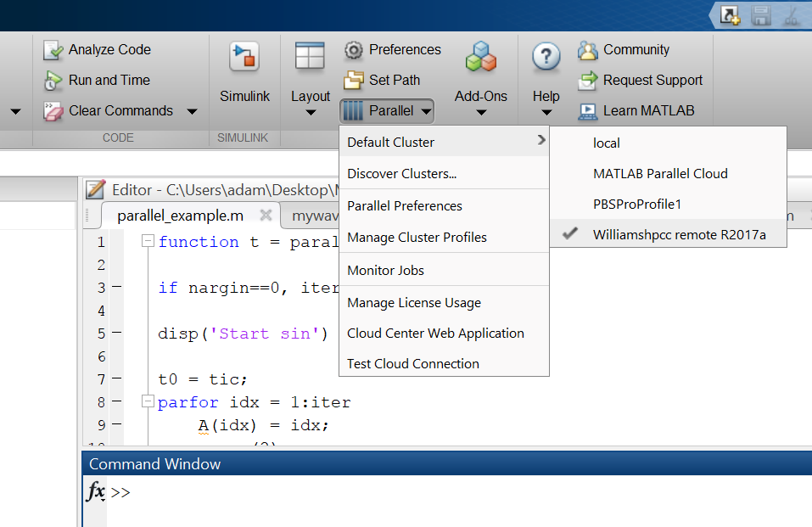Viewport: 812px width, 527px height.
Task: Expand the Help dropdown arrow
Action: click(x=546, y=113)
